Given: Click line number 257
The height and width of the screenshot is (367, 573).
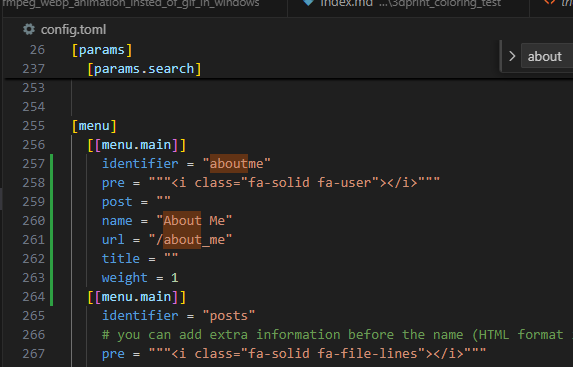Looking at the screenshot, I should (x=34, y=164).
